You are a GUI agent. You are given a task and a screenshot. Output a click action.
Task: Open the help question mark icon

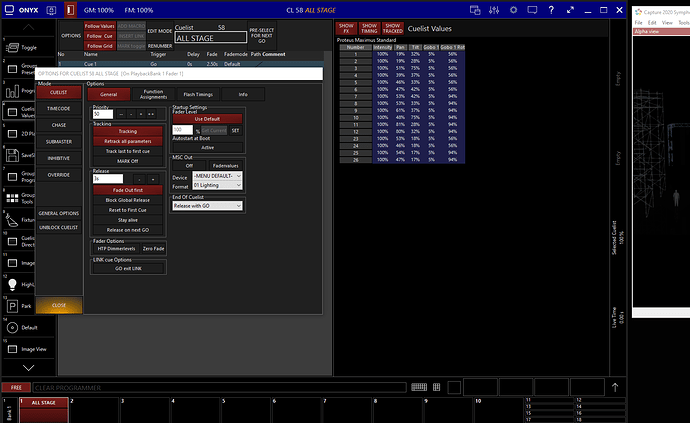point(551,10)
